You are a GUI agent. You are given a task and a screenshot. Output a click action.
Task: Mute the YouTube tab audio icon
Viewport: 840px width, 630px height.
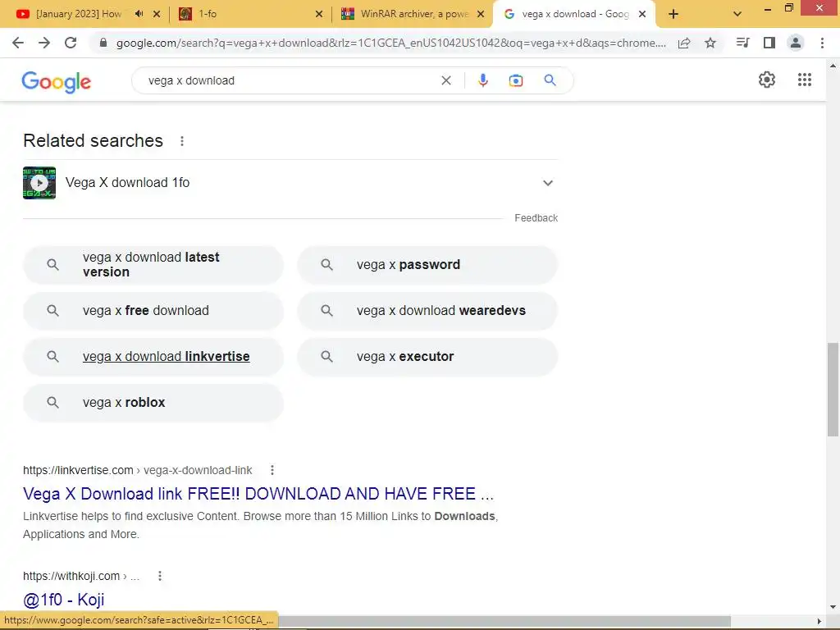(139, 14)
